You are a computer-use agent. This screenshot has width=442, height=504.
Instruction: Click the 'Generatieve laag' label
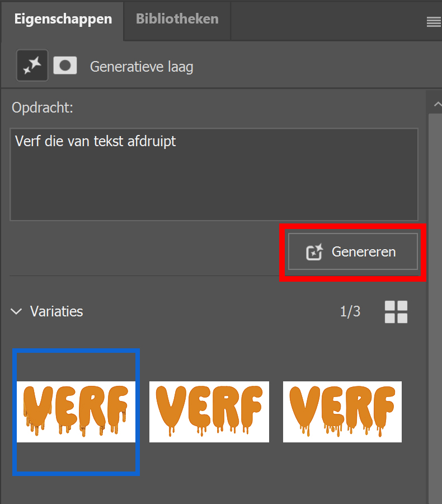coord(142,67)
